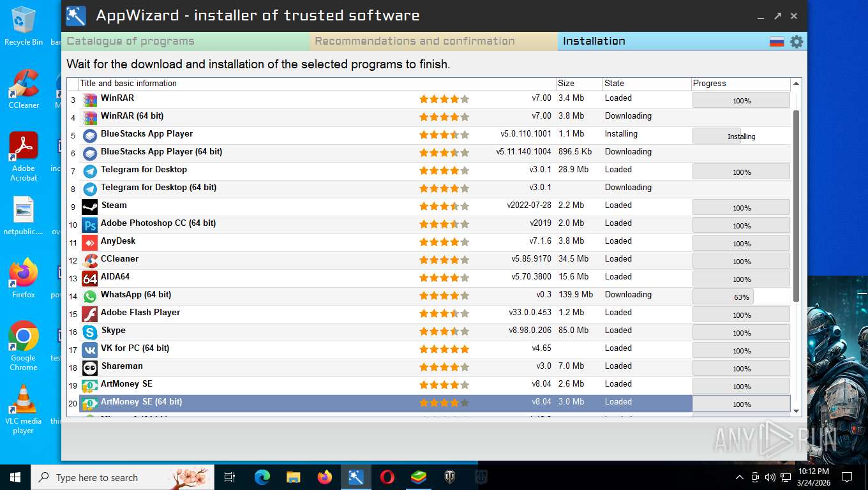Click the WhatsApp (64 bit) icon
Screen dimensions: 868x490
click(90, 297)
